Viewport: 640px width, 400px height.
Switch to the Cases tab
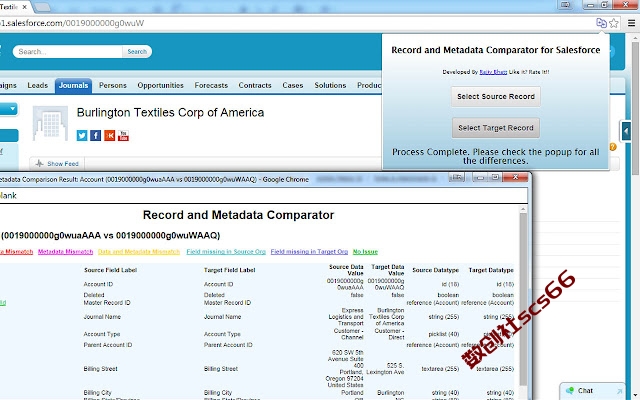[x=293, y=85]
